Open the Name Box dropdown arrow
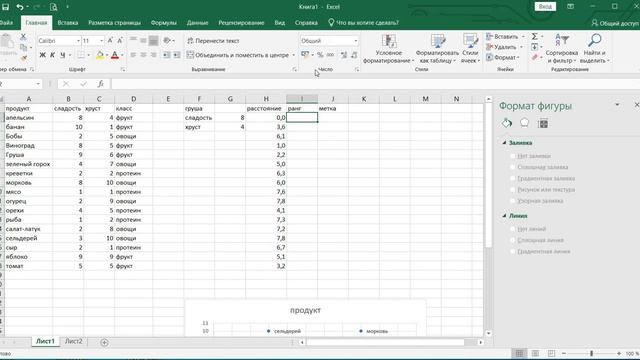The height and width of the screenshot is (360, 640). click(x=38, y=84)
